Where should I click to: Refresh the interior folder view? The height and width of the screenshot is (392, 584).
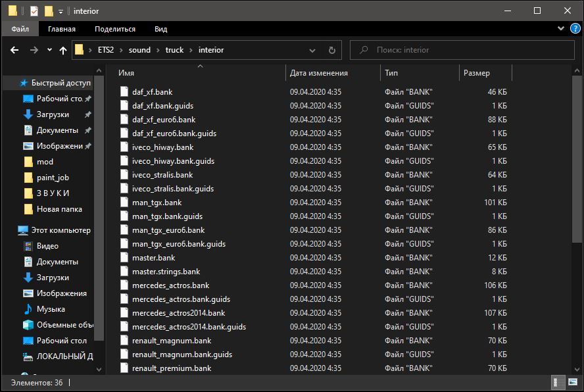click(x=331, y=50)
